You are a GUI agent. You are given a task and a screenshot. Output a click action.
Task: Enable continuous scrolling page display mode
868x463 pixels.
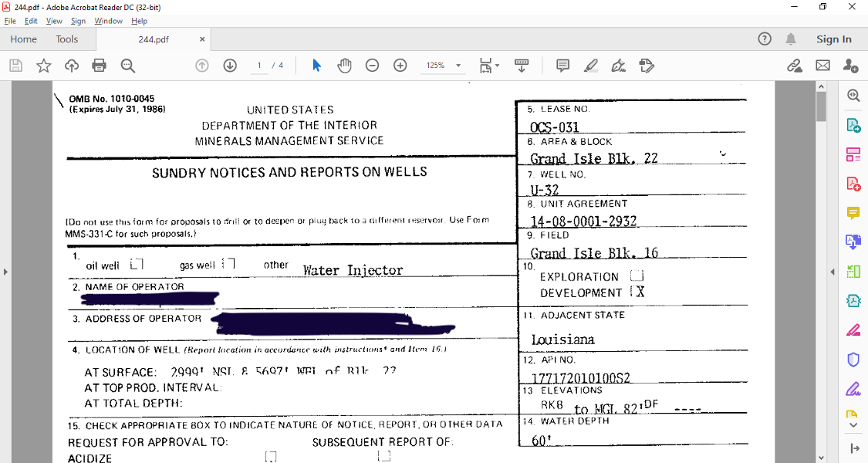[522, 66]
